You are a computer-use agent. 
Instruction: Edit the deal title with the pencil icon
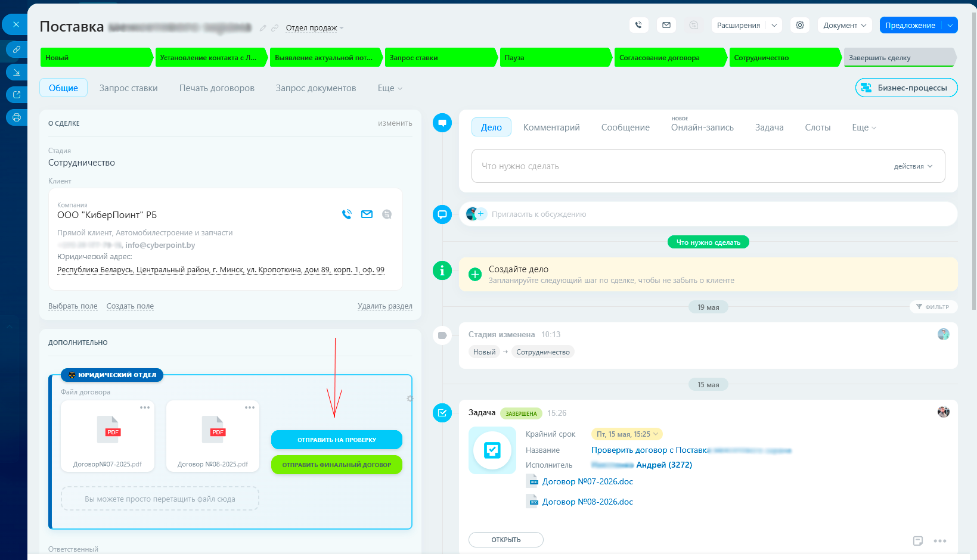click(x=263, y=28)
